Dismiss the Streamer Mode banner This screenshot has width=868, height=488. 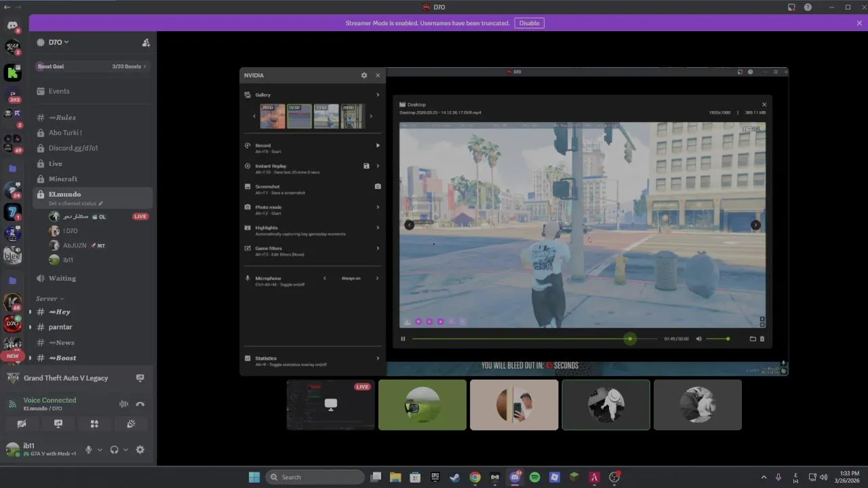[x=859, y=23]
